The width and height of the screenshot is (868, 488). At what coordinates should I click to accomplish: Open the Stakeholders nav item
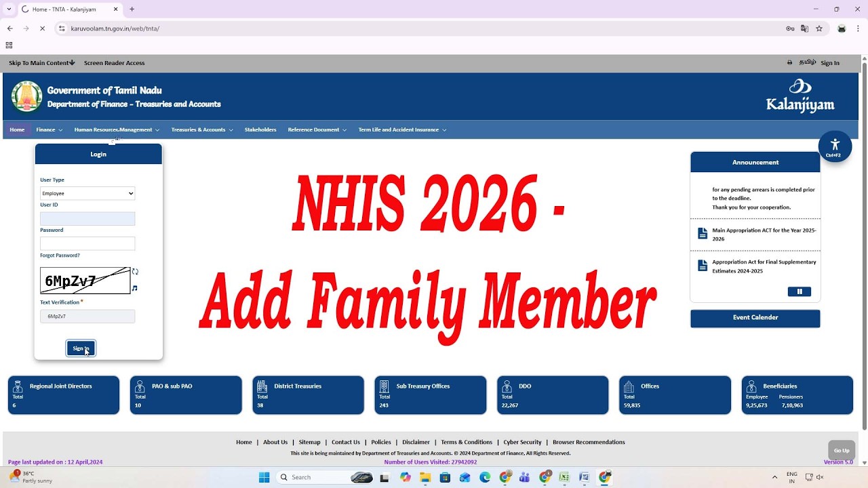260,129
